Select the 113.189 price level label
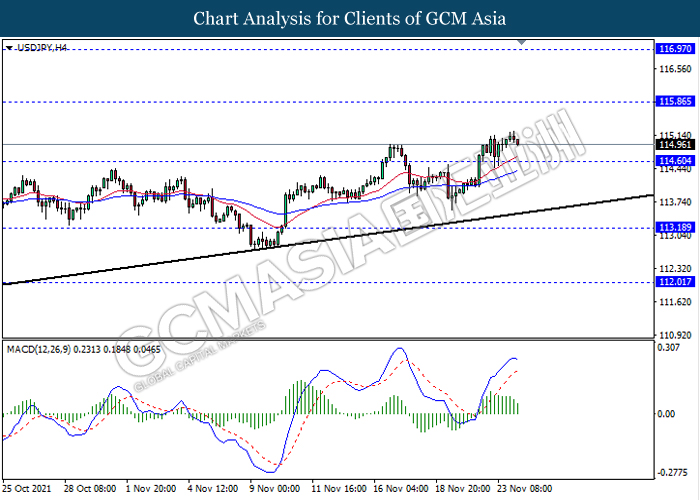700x500 pixels. [x=675, y=228]
